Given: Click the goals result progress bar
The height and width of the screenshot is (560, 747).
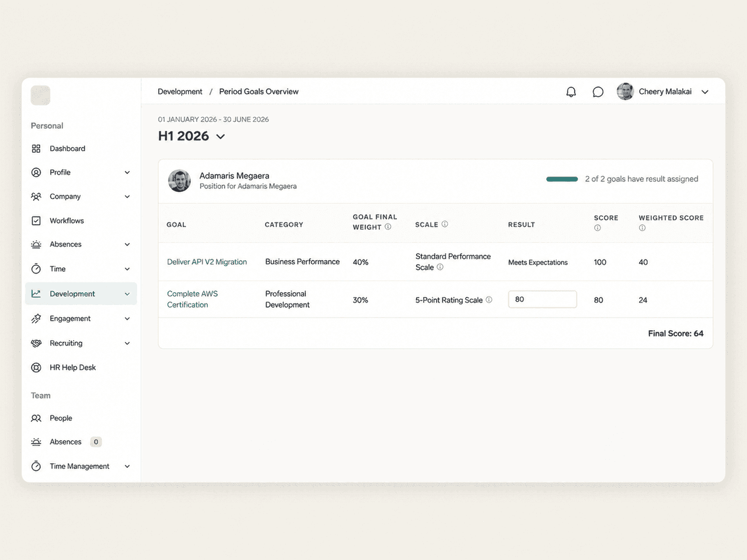Looking at the screenshot, I should pyautogui.click(x=562, y=179).
